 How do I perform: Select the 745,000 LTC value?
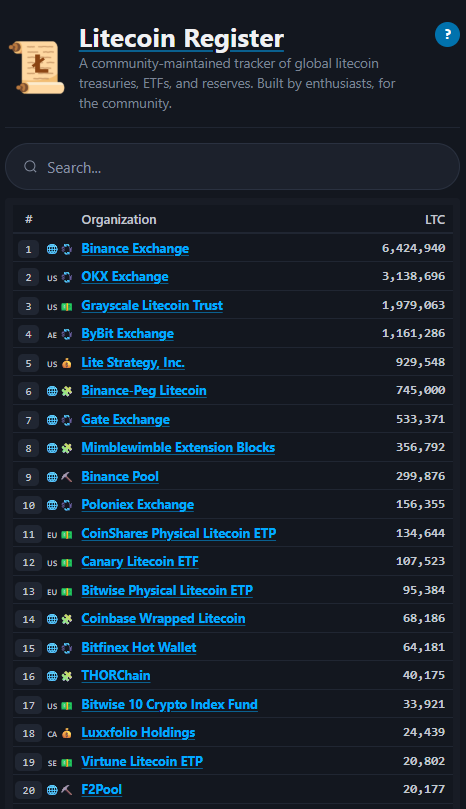(421, 390)
